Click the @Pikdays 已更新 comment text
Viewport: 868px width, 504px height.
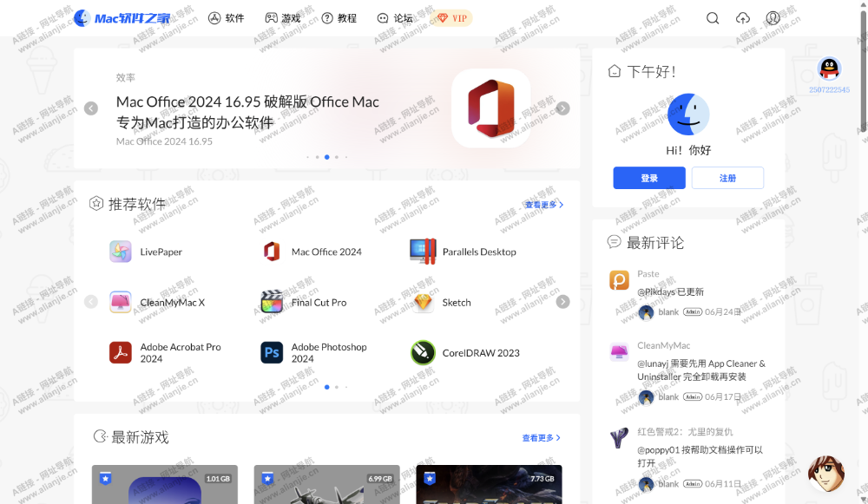click(x=670, y=292)
